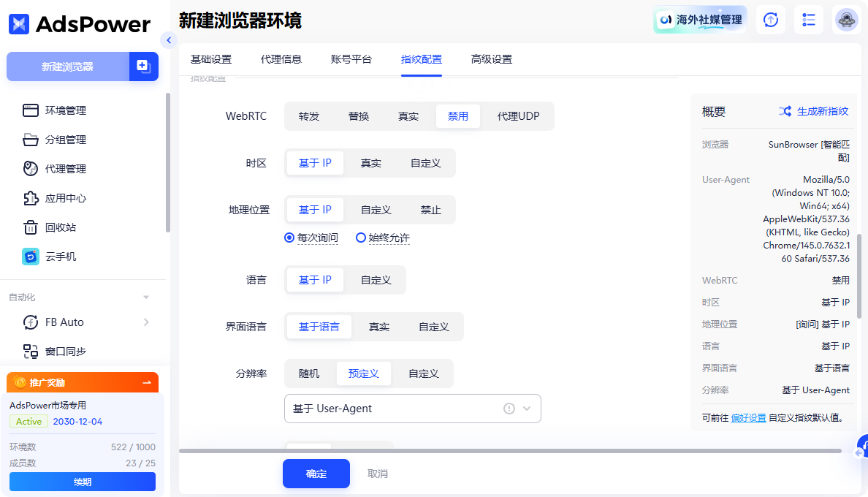Click the 取消 button

378,474
